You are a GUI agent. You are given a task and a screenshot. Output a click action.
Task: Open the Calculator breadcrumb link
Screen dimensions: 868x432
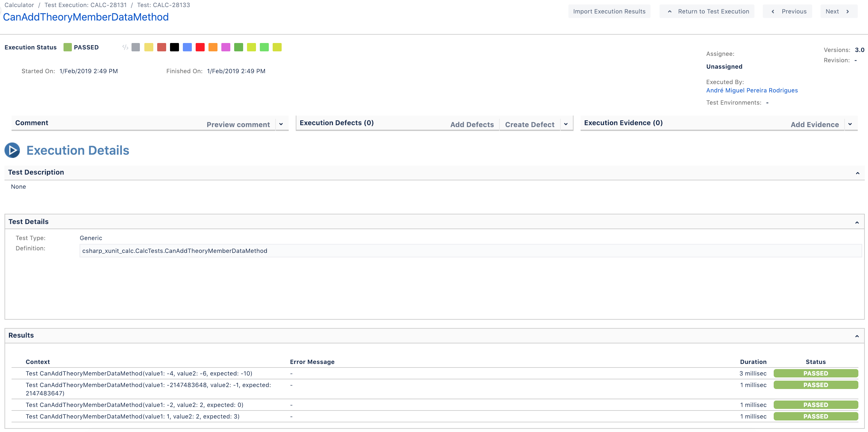(19, 5)
